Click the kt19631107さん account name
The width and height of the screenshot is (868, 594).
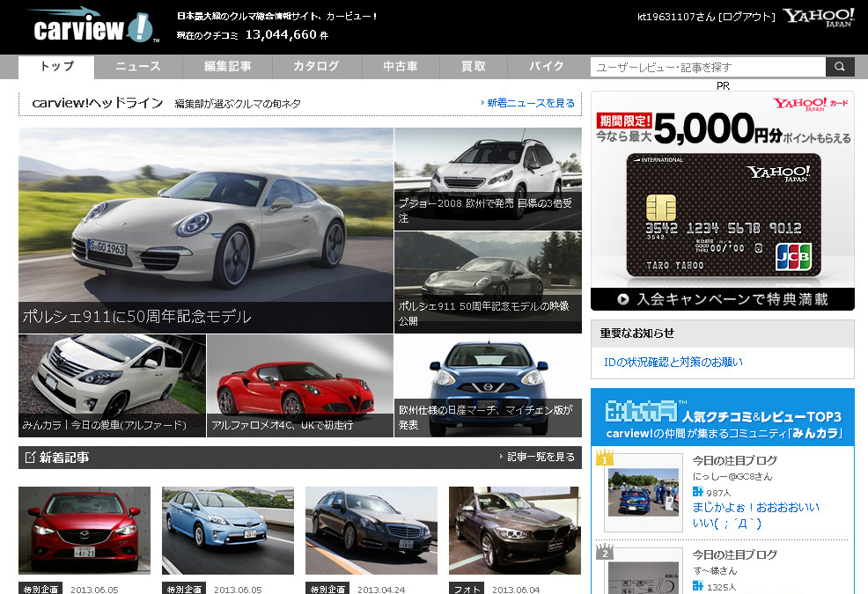click(x=676, y=18)
